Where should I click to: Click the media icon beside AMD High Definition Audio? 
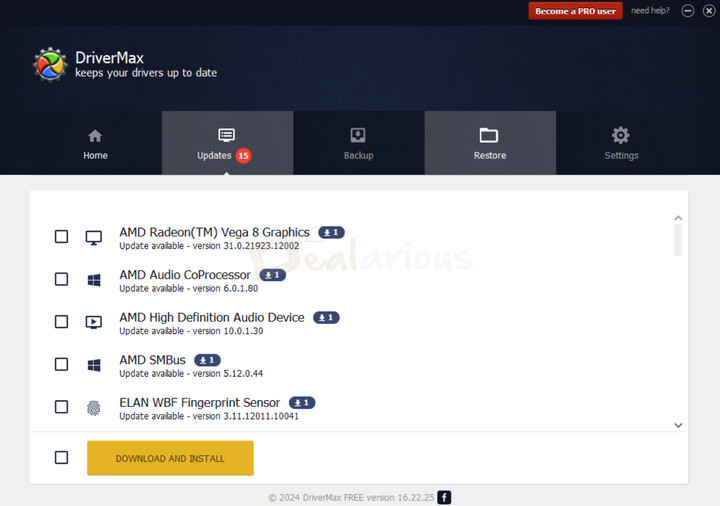[x=94, y=322]
